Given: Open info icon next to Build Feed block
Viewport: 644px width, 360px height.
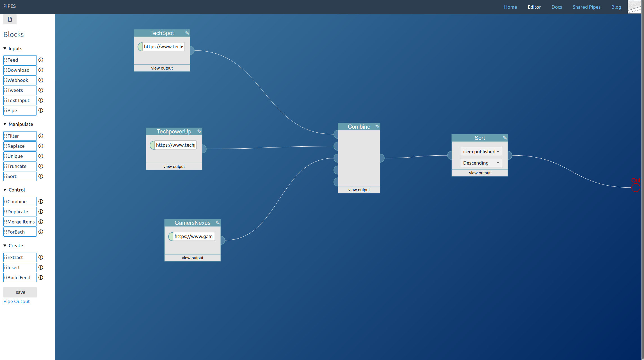Looking at the screenshot, I should tap(41, 278).
